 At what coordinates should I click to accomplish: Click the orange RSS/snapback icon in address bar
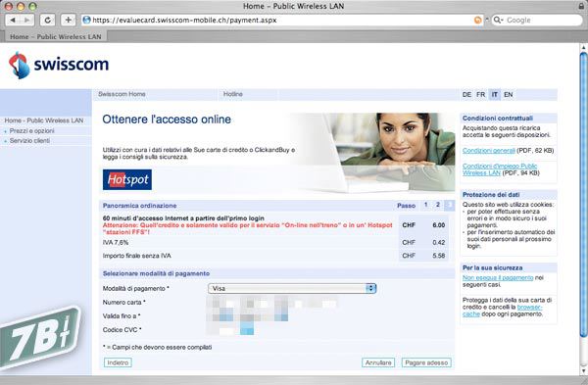click(478, 20)
